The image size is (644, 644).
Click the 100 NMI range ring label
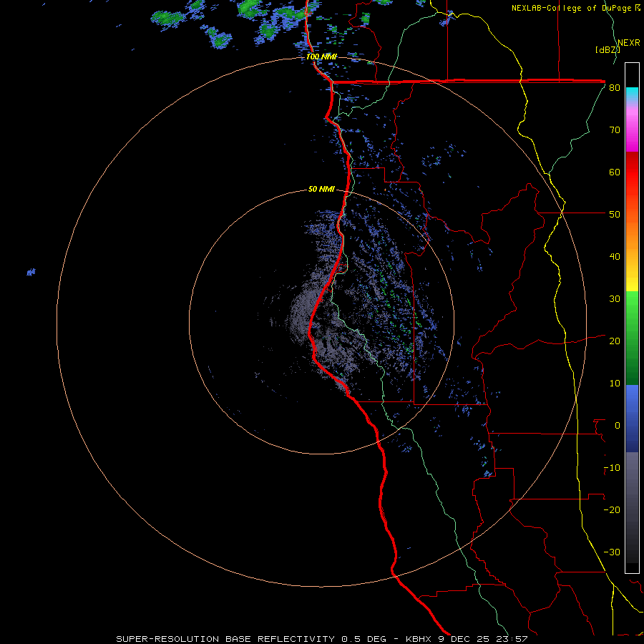coord(321,57)
